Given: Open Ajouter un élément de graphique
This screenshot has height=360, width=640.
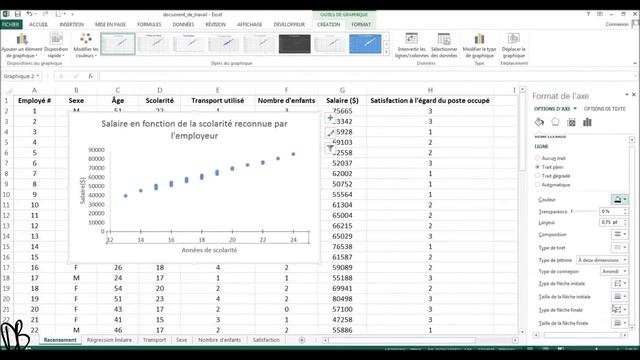Looking at the screenshot, I should [22, 46].
